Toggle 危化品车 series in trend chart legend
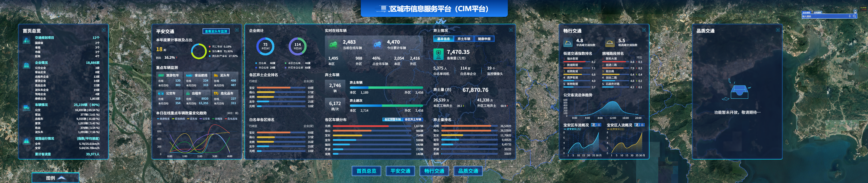 coord(231,119)
